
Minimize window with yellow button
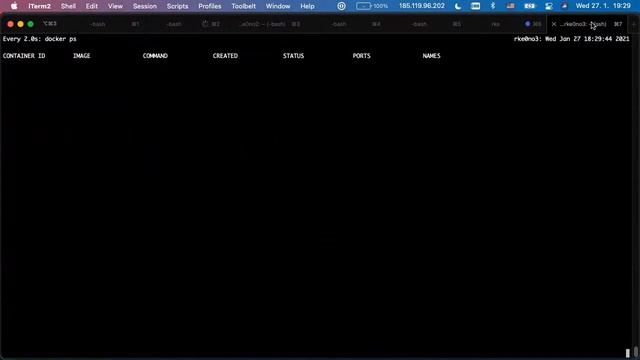point(20,24)
